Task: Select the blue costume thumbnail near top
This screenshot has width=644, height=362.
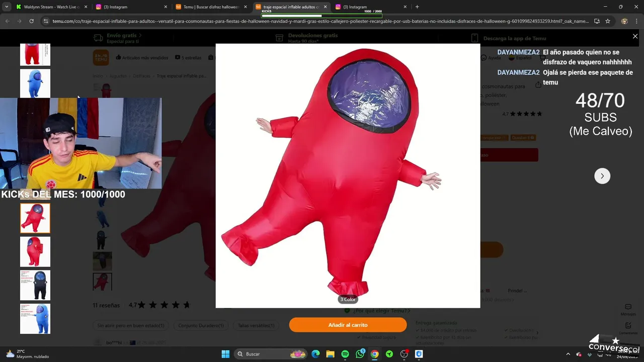Action: click(35, 83)
